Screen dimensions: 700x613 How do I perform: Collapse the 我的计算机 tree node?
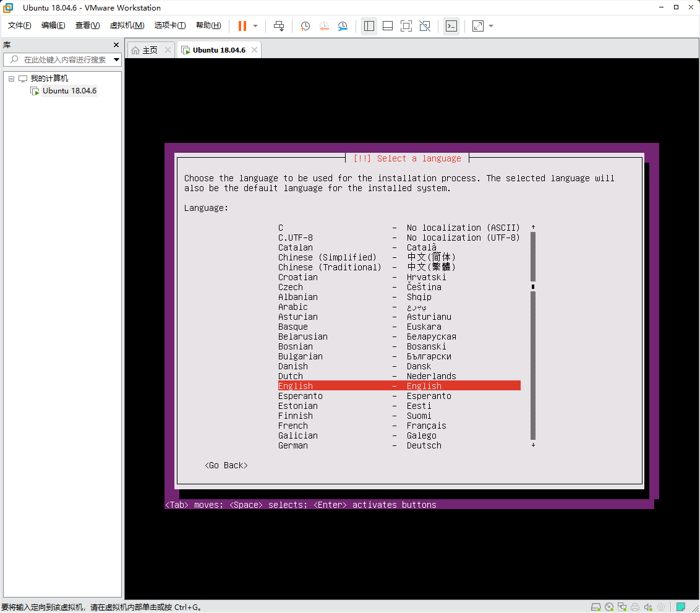(12, 79)
